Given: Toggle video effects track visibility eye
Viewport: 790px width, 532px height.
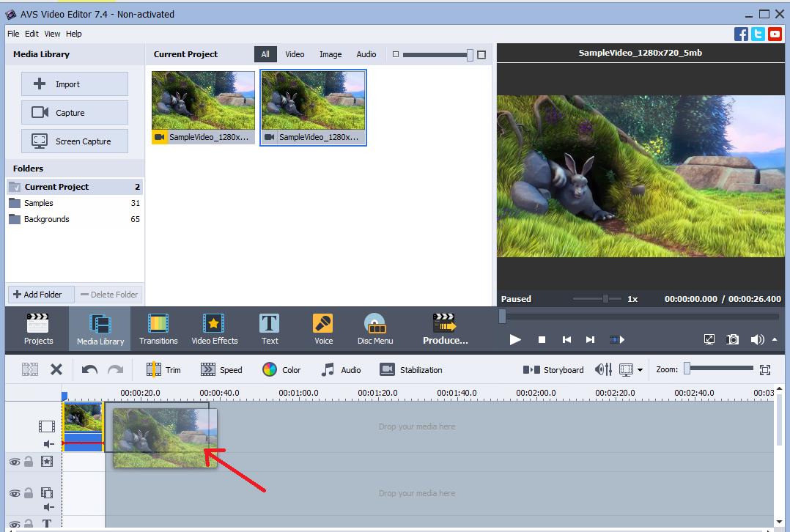Looking at the screenshot, I should click(x=15, y=462).
